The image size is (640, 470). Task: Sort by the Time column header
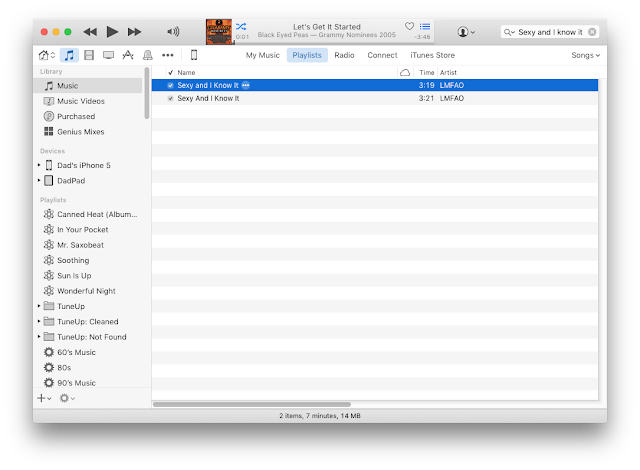(427, 73)
